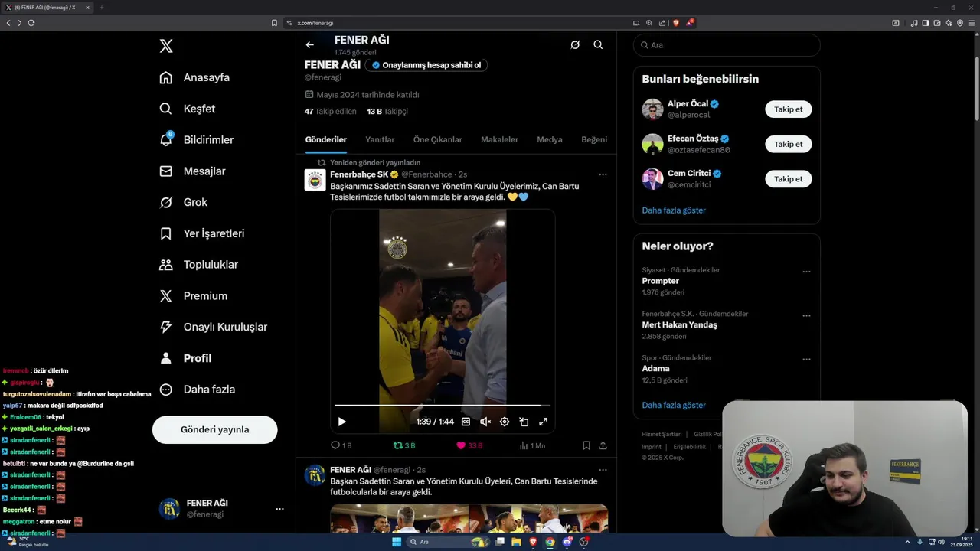Click Onaylanmış hesap sahibi ol button
The image size is (980, 551).
[426, 65]
